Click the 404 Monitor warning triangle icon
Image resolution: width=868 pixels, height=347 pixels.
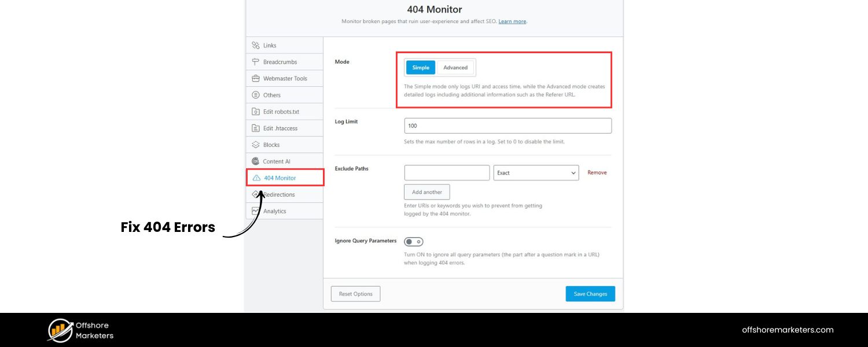[255, 178]
